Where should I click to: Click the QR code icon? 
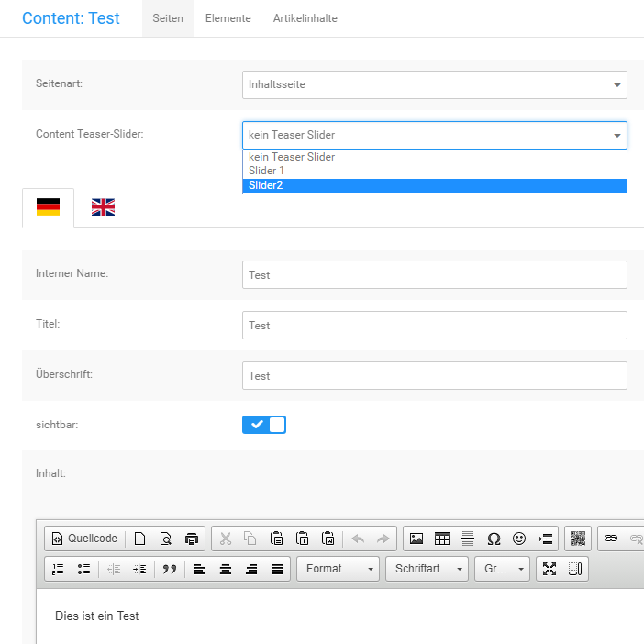[x=577, y=539]
